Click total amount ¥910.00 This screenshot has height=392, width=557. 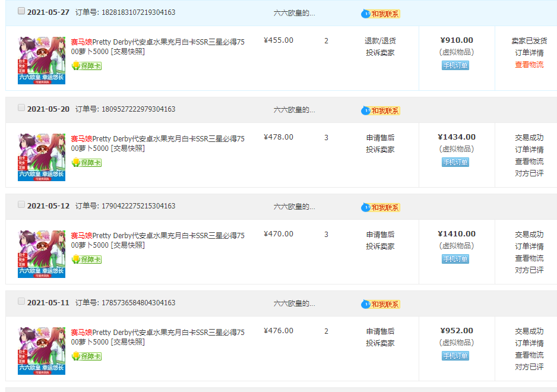pyautogui.click(x=457, y=40)
